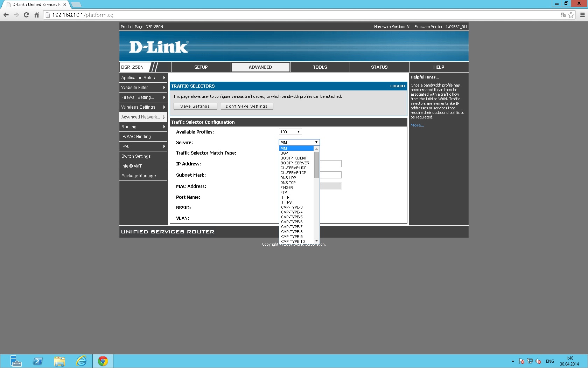The height and width of the screenshot is (368, 588).
Task: Choose DNS:TCP in the Service list
Action: coord(296,183)
